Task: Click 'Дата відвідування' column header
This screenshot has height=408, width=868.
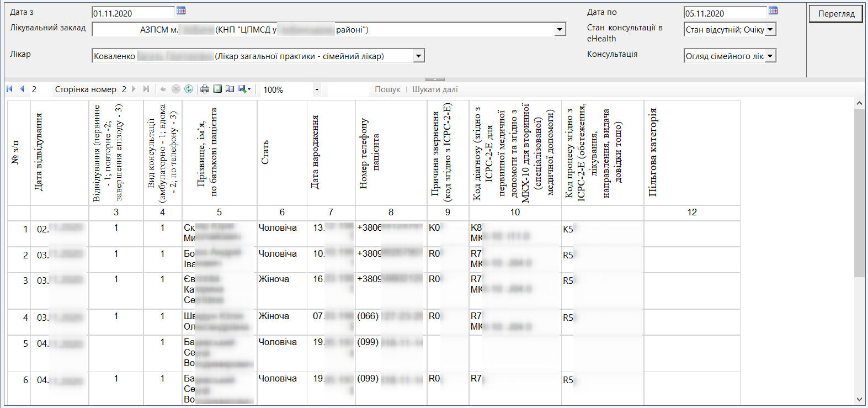Action: pyautogui.click(x=60, y=152)
